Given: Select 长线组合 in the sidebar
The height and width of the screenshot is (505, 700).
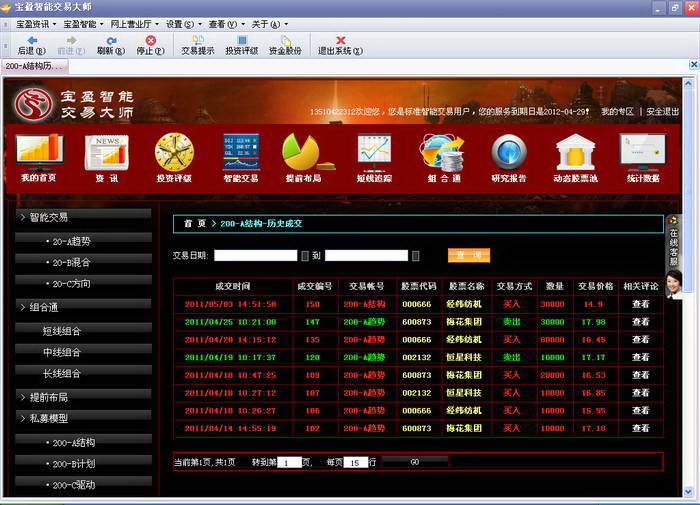Looking at the screenshot, I should click(x=83, y=373).
